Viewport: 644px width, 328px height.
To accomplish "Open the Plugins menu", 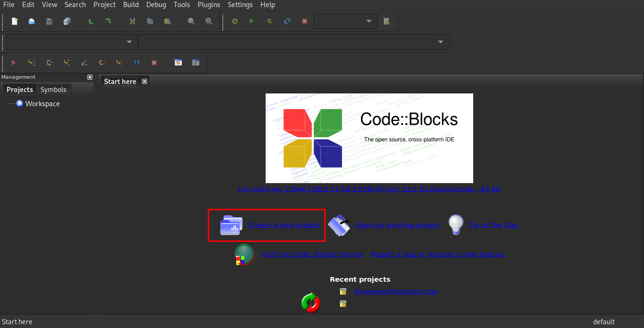I will 209,5.
